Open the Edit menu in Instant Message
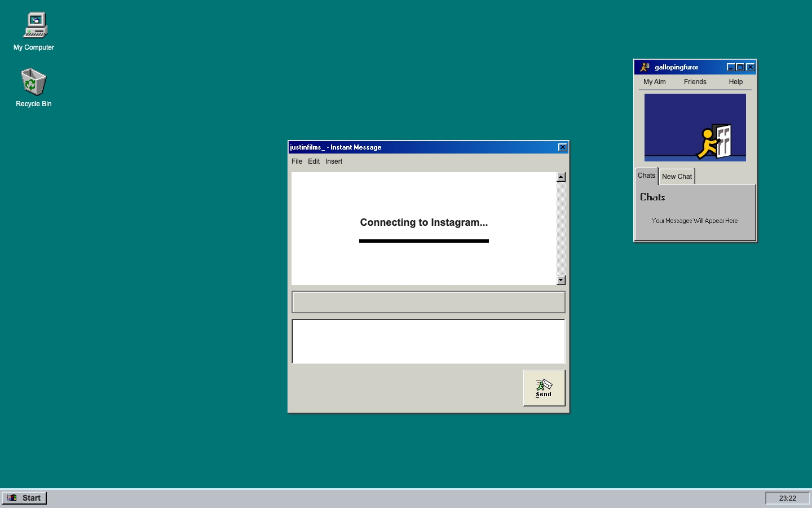 pyautogui.click(x=314, y=161)
